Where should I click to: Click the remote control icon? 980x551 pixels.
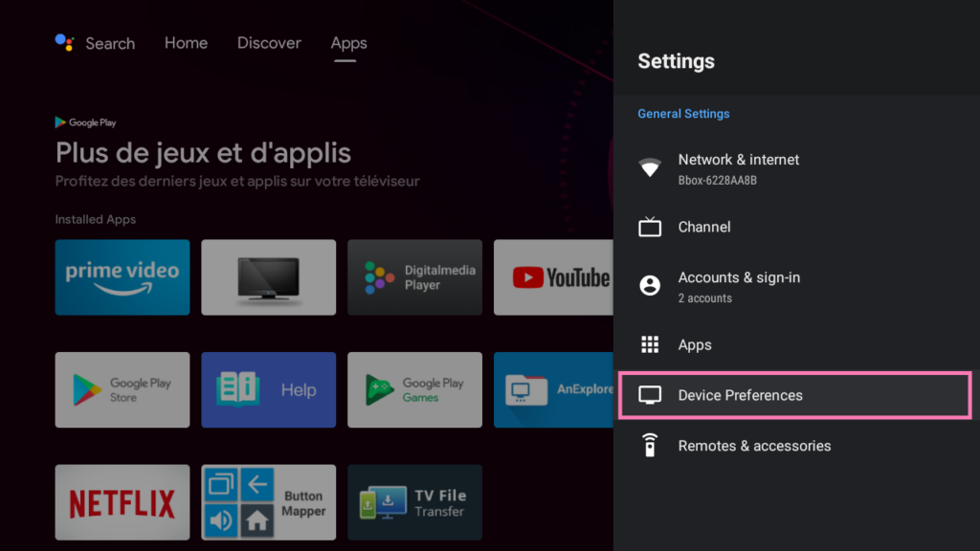click(x=650, y=446)
